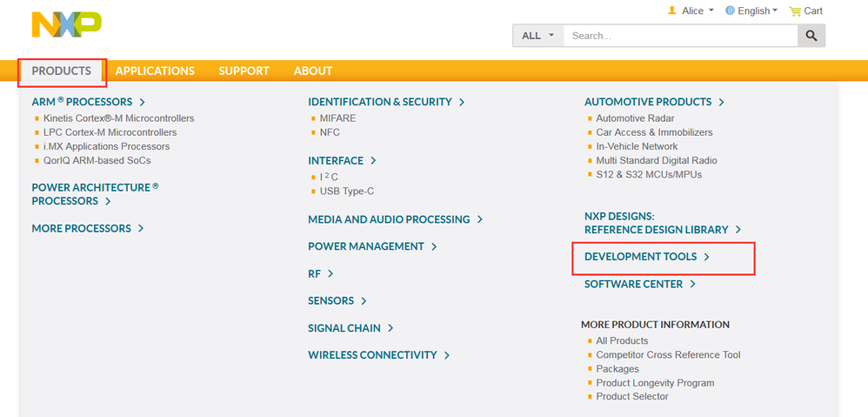Select Multi Standard Digital Radio
Image resolution: width=868 pixels, height=417 pixels.
657,160
